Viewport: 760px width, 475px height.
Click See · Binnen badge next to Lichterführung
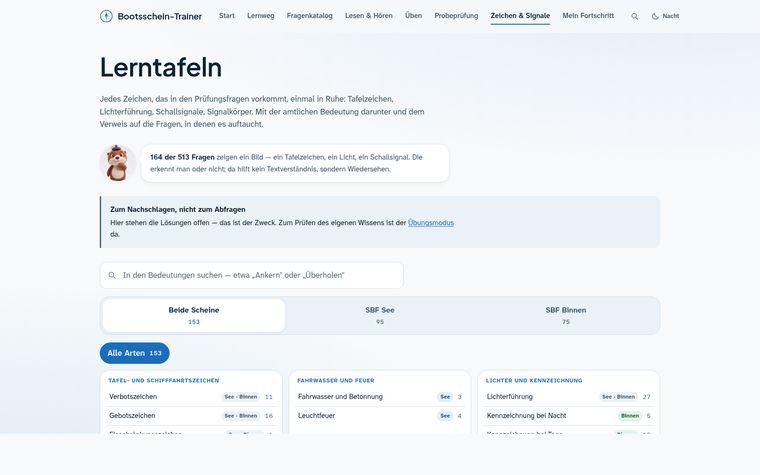pos(618,397)
